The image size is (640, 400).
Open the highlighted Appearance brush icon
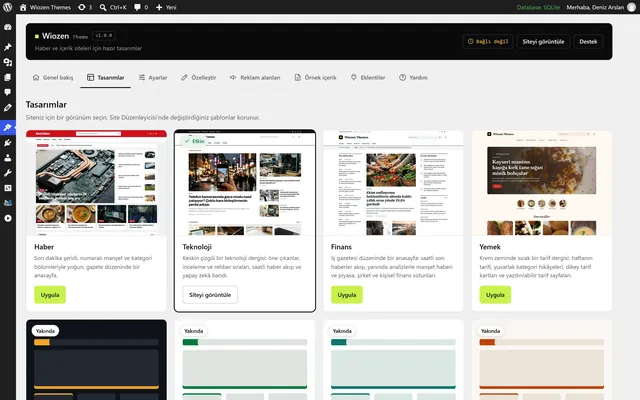(8, 127)
